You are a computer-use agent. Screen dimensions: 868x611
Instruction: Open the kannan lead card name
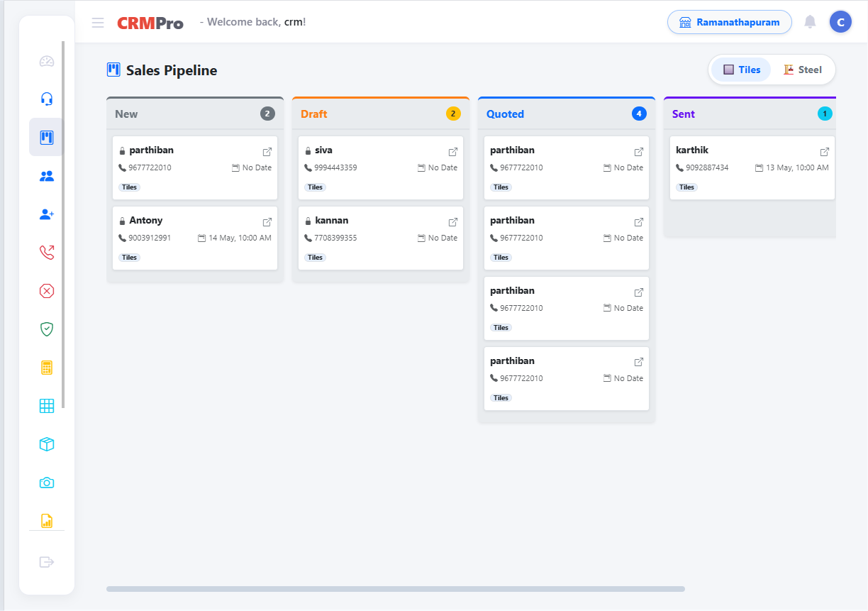click(x=332, y=221)
